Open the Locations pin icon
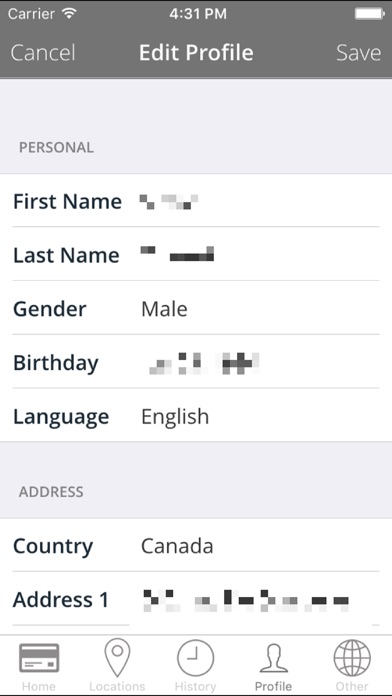This screenshot has height=696, width=392. [117, 657]
